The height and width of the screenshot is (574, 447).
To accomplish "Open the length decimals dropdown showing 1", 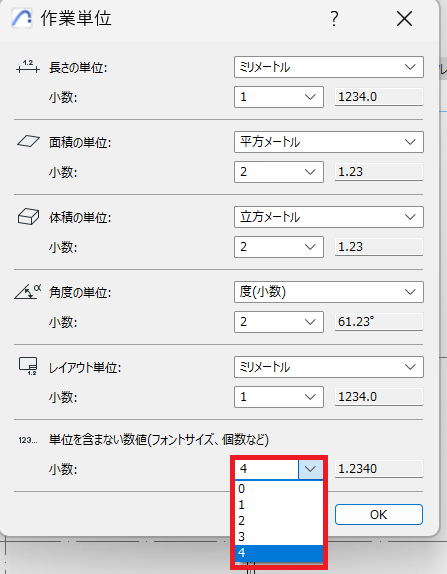I will [x=279, y=97].
